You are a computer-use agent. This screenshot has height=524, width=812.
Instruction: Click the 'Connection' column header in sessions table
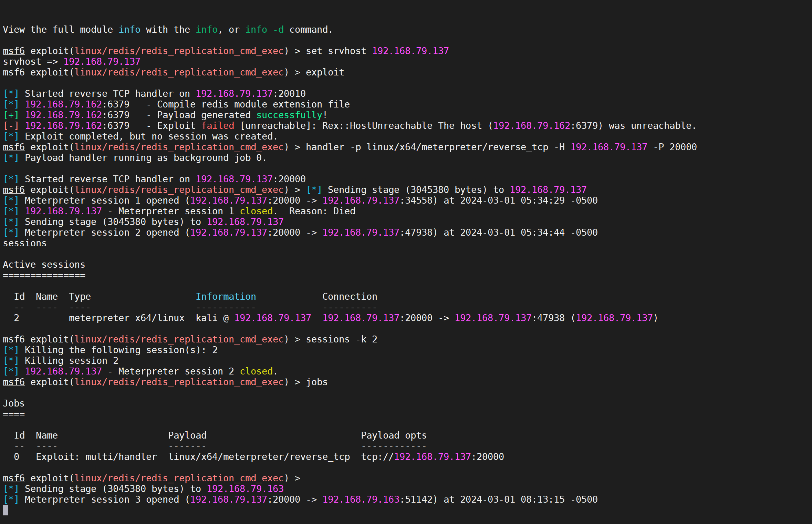(x=350, y=297)
